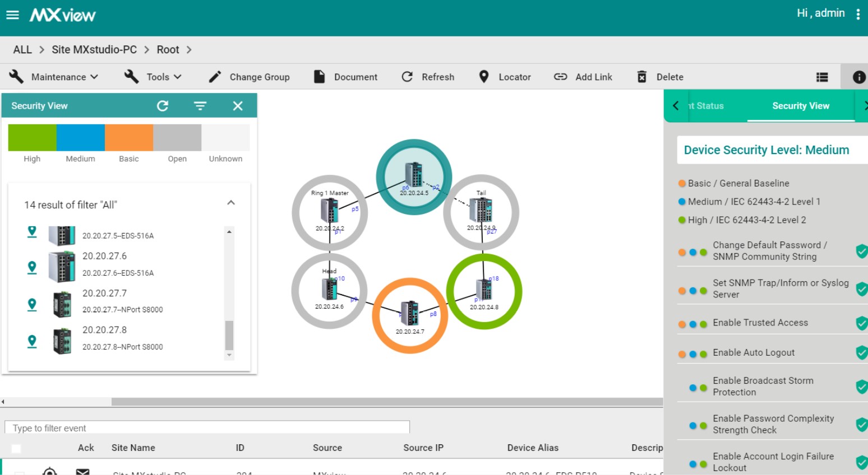Open the Maintenance dropdown menu
The image size is (868, 475).
pyautogui.click(x=54, y=77)
